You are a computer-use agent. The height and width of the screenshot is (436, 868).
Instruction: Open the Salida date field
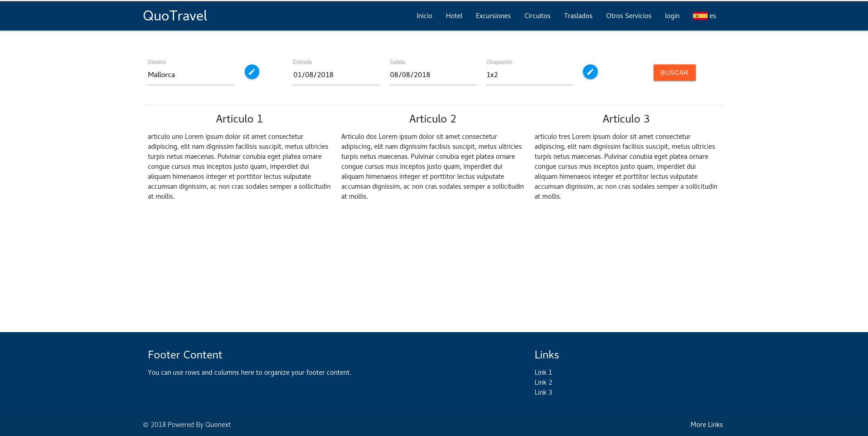[433, 75]
